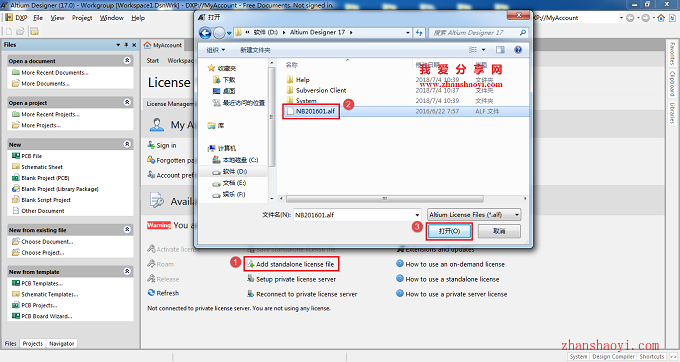
Task: Click the open document toolbar icon
Action: pos(20,31)
